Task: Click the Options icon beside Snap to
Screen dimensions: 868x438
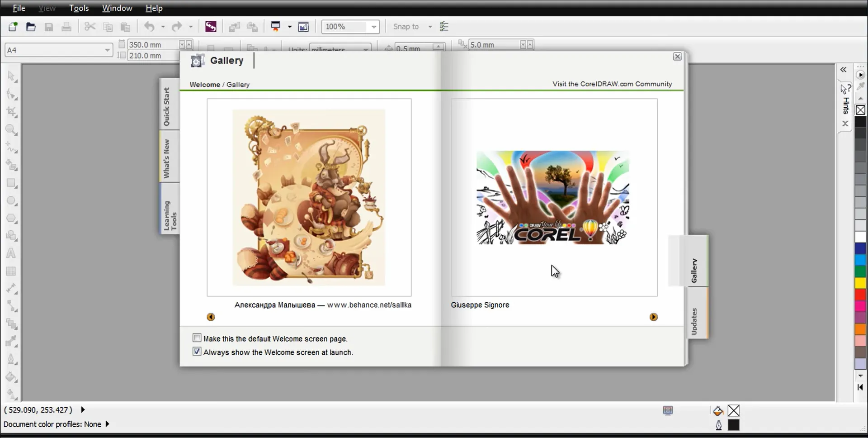Action: [444, 27]
